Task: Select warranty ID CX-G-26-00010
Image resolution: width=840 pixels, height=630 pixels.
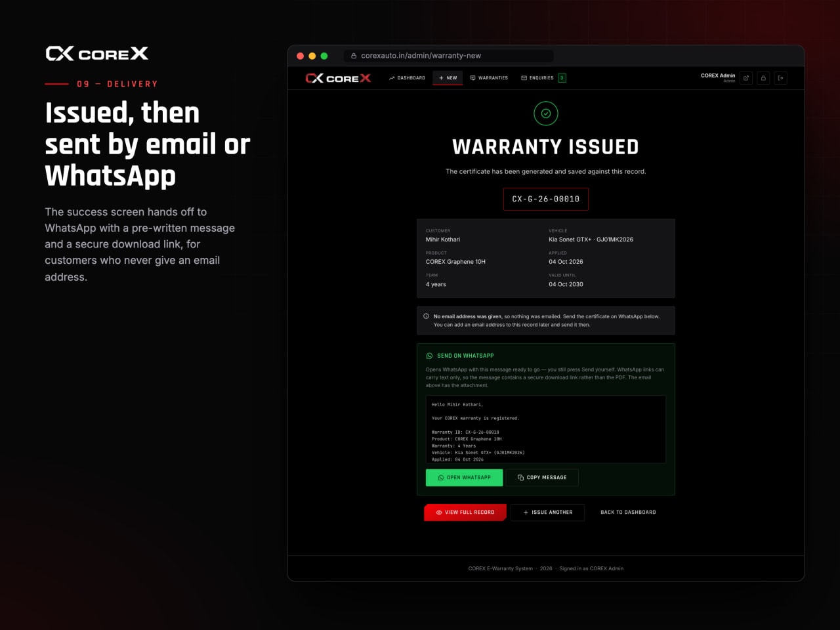Action: tap(546, 199)
